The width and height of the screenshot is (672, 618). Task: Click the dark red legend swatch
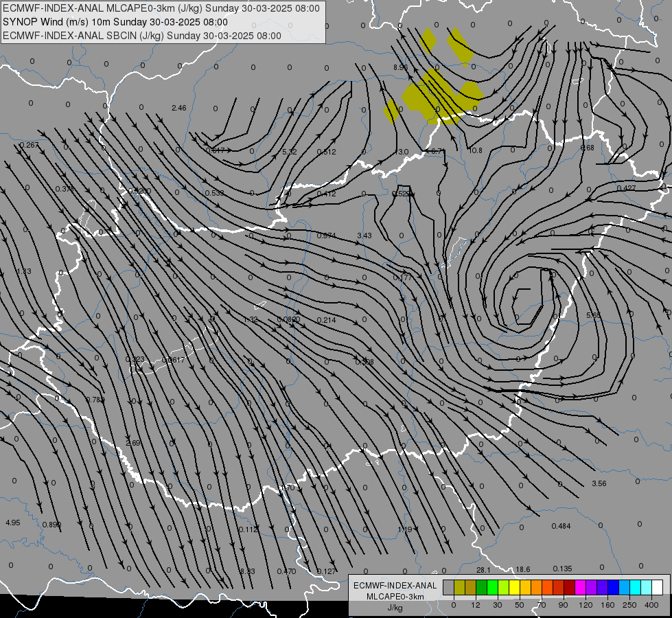pos(569,587)
